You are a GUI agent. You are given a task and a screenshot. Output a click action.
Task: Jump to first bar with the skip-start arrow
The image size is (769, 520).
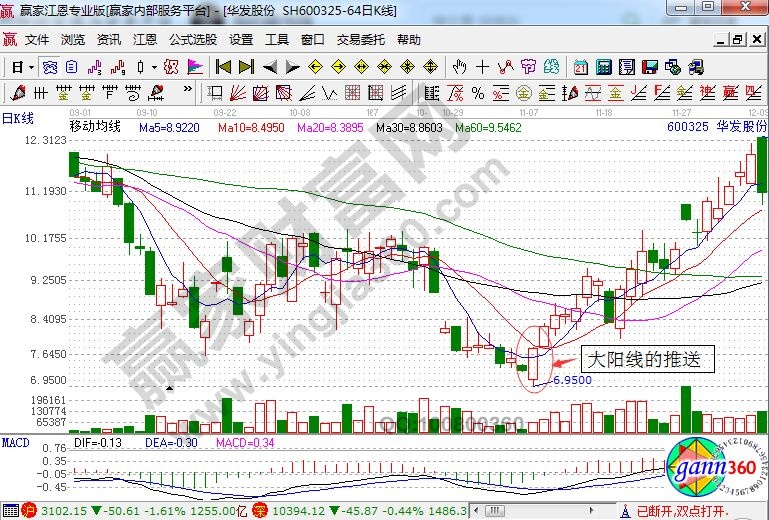223,67
